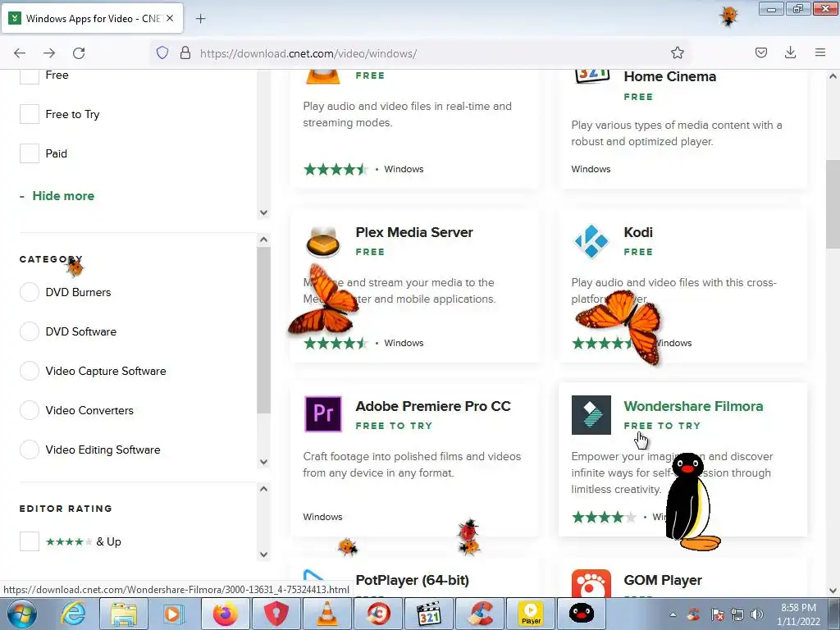This screenshot has height=630, width=840.
Task: Open a new browser tab
Action: [x=200, y=19]
